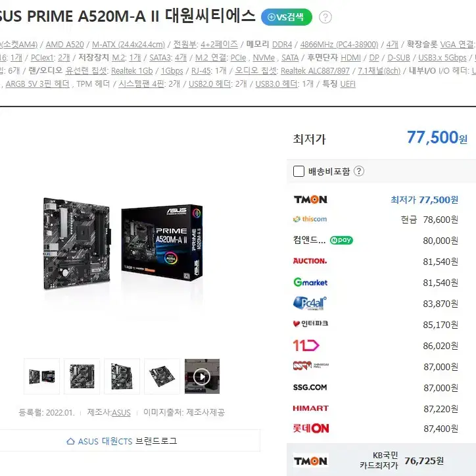Select the TMON seller logo at 최저가 77,500원

[x=310, y=200]
